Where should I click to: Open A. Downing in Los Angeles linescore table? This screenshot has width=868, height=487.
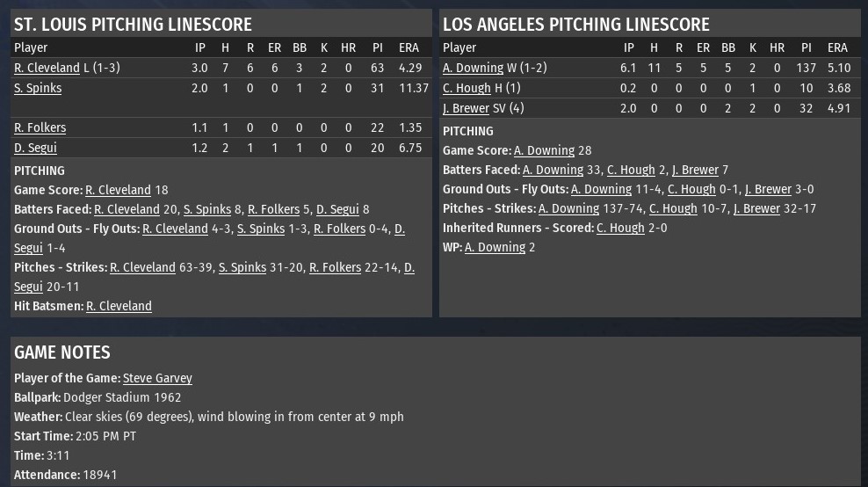coord(473,68)
